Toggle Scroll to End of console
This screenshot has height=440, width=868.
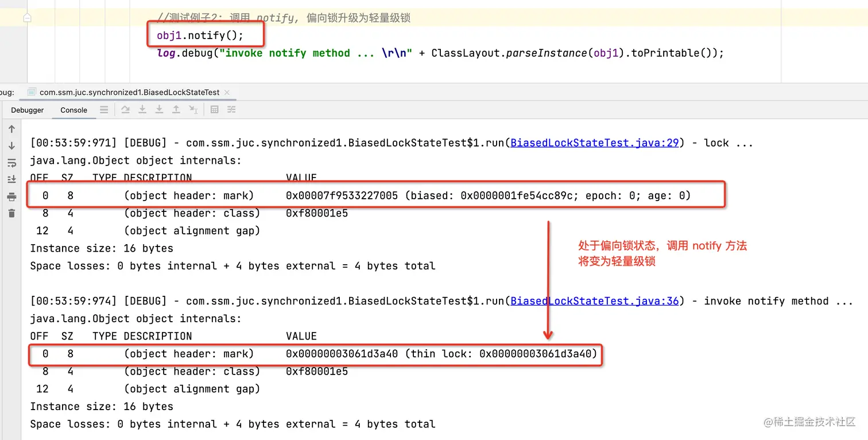tap(11, 180)
